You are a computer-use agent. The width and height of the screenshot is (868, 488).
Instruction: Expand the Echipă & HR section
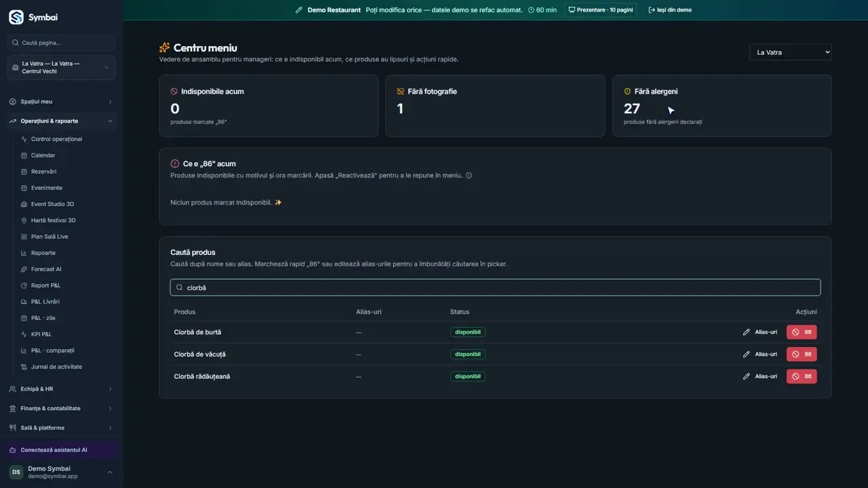pyautogui.click(x=61, y=389)
